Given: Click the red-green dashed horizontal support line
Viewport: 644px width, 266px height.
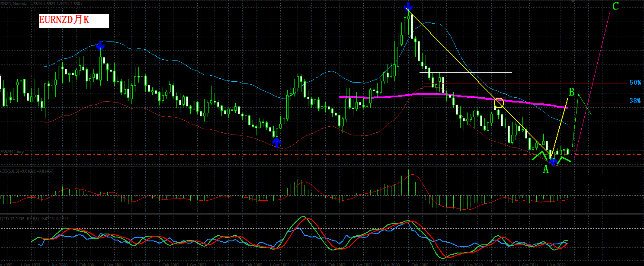Looking at the screenshot, I should point(322,154).
